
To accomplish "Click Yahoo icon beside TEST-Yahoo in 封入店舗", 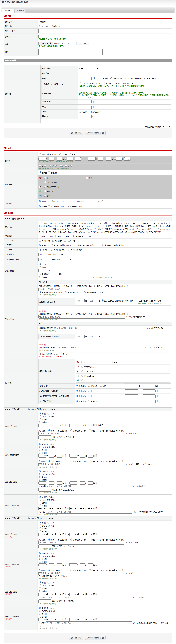I will (40, 182).
